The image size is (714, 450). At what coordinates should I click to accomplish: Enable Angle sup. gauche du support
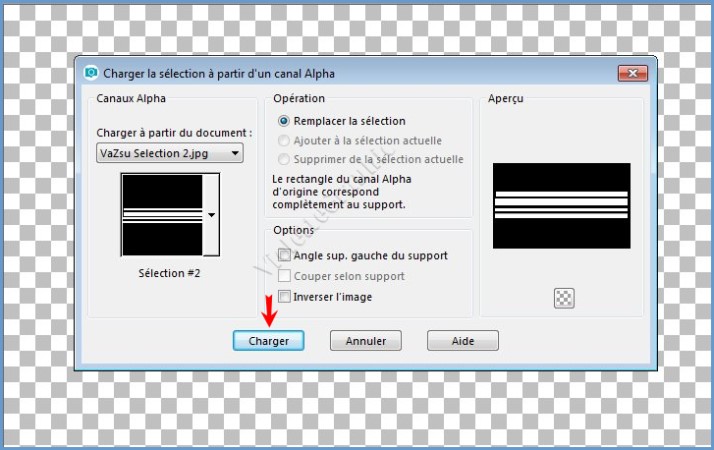point(285,255)
